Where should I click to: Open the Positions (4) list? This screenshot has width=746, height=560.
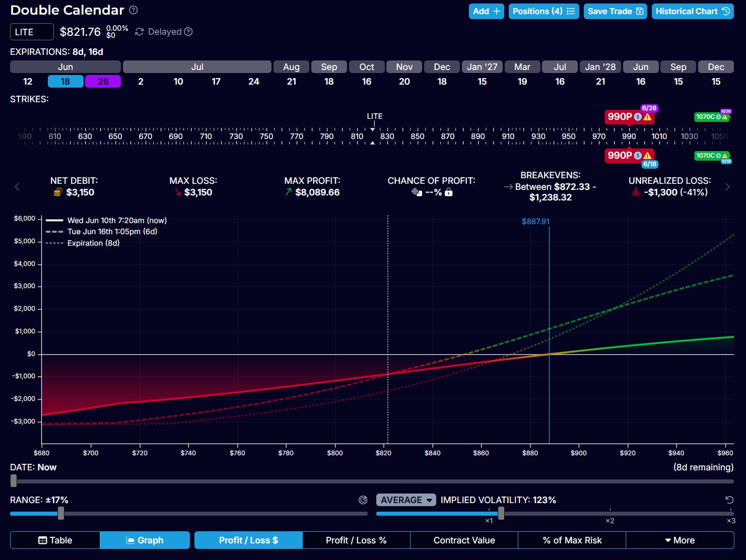(544, 11)
